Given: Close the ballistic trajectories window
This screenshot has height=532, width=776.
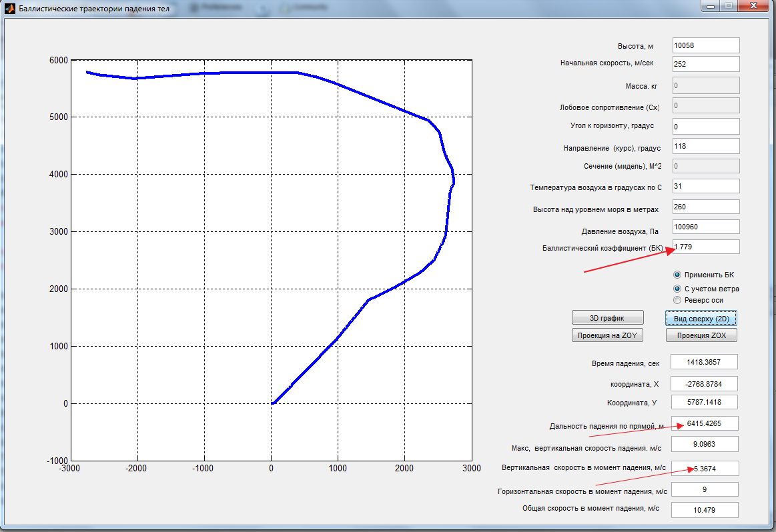Looking at the screenshot, I should pyautogui.click(x=754, y=6).
